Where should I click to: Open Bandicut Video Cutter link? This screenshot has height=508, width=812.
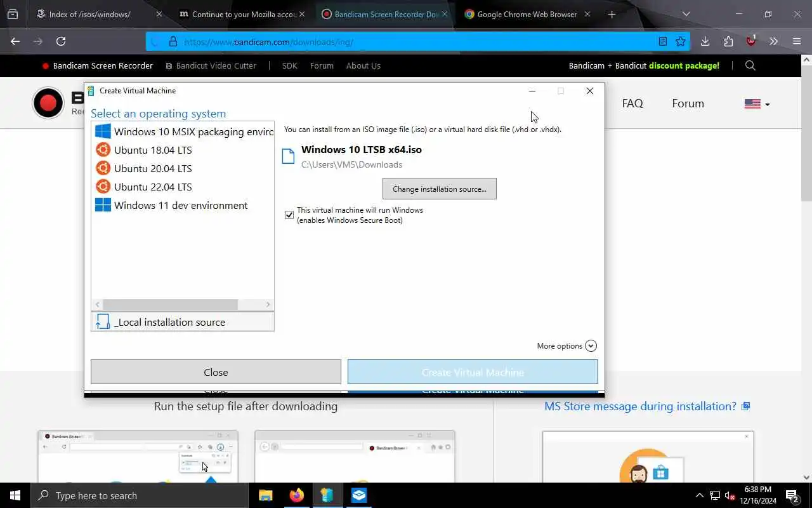pyautogui.click(x=211, y=65)
